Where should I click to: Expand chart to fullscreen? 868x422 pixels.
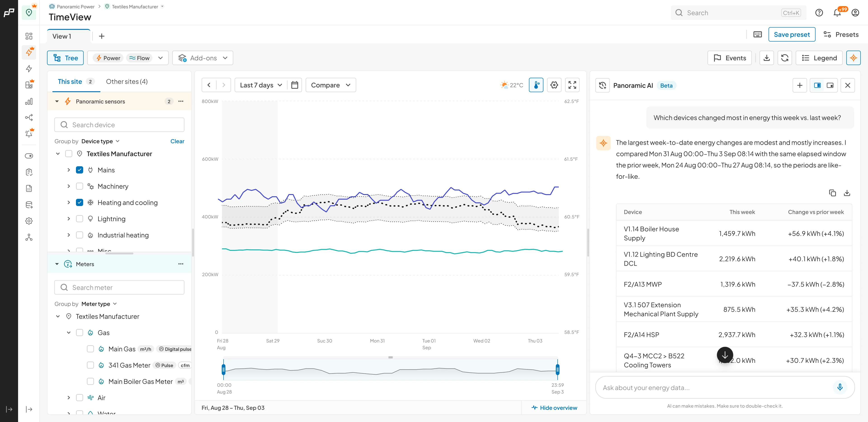(x=573, y=85)
